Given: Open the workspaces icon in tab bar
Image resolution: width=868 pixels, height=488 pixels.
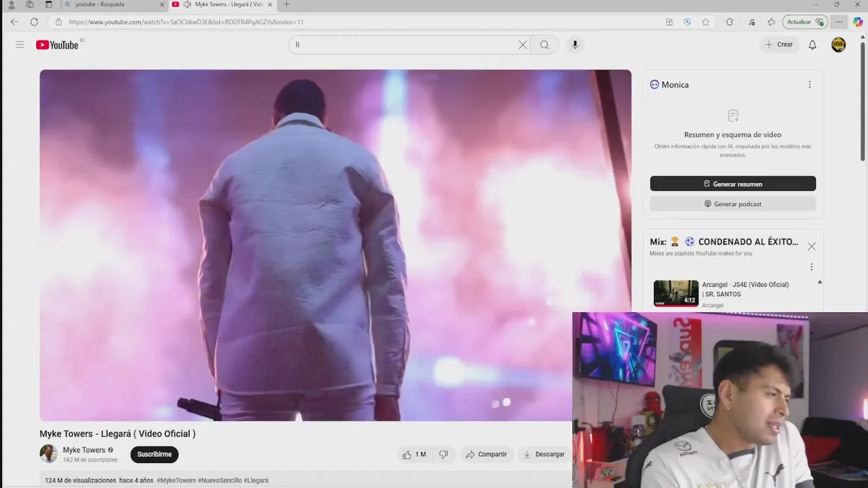Looking at the screenshot, I should pos(30,4).
